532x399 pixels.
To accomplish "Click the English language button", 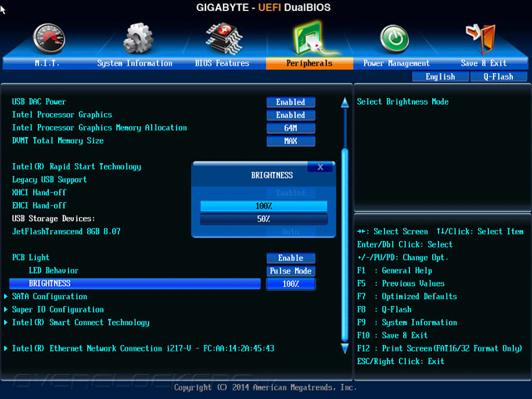I will pyautogui.click(x=441, y=76).
